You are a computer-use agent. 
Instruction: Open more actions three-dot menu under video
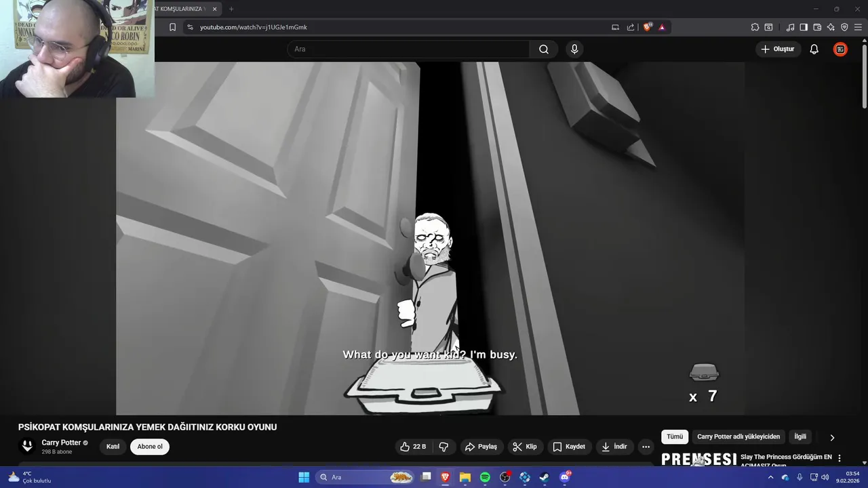646,447
